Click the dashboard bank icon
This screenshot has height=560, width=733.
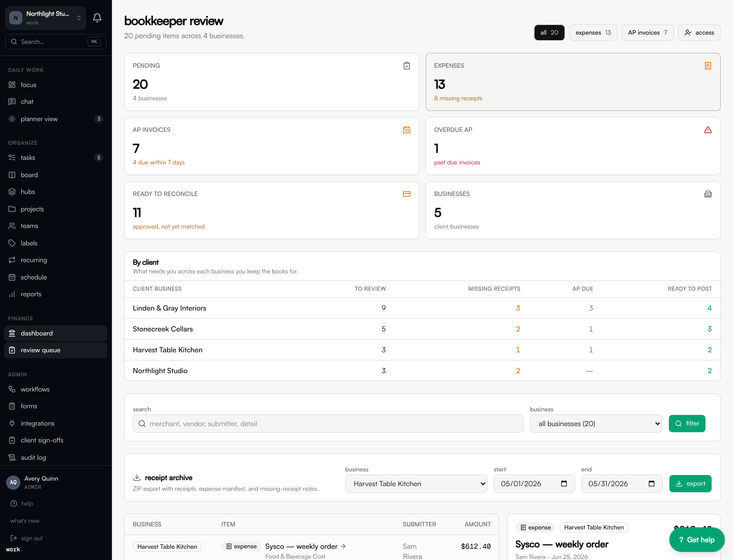coord(12,333)
